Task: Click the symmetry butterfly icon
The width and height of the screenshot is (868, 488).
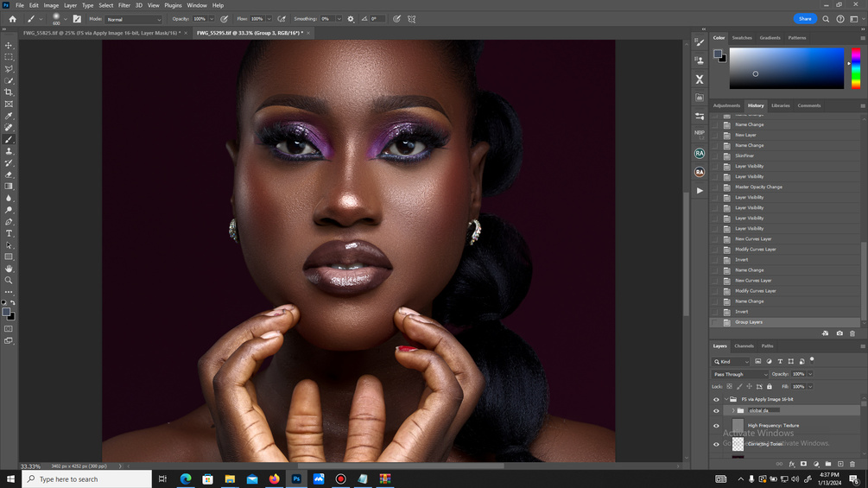Action: point(411,19)
